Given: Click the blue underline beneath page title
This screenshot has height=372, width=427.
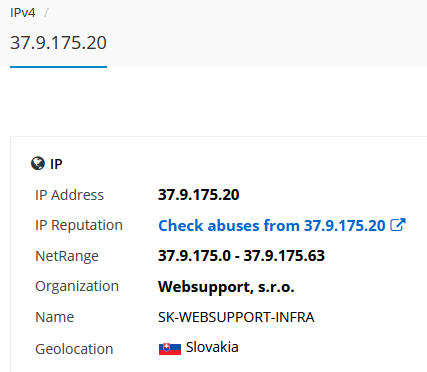Looking at the screenshot, I should click(58, 67).
